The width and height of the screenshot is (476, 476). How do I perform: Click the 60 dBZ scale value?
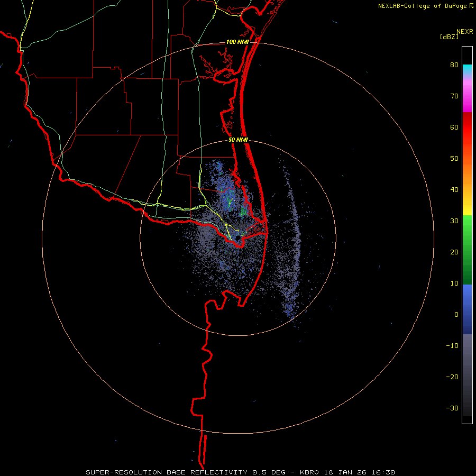tap(454, 127)
